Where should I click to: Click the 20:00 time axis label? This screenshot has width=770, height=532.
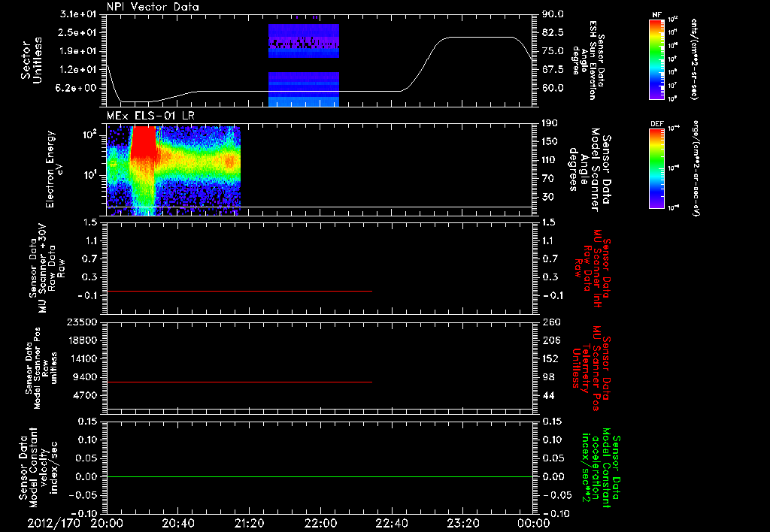coord(107,523)
